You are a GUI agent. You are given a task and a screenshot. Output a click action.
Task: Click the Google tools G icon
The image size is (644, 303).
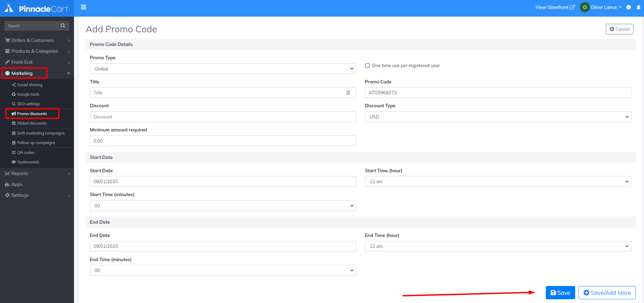click(x=14, y=94)
